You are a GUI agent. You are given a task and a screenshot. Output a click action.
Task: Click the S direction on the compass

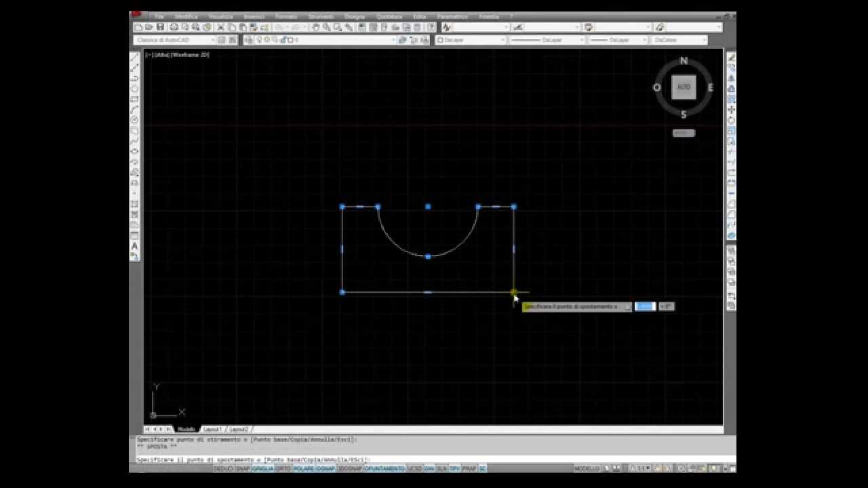[684, 115]
